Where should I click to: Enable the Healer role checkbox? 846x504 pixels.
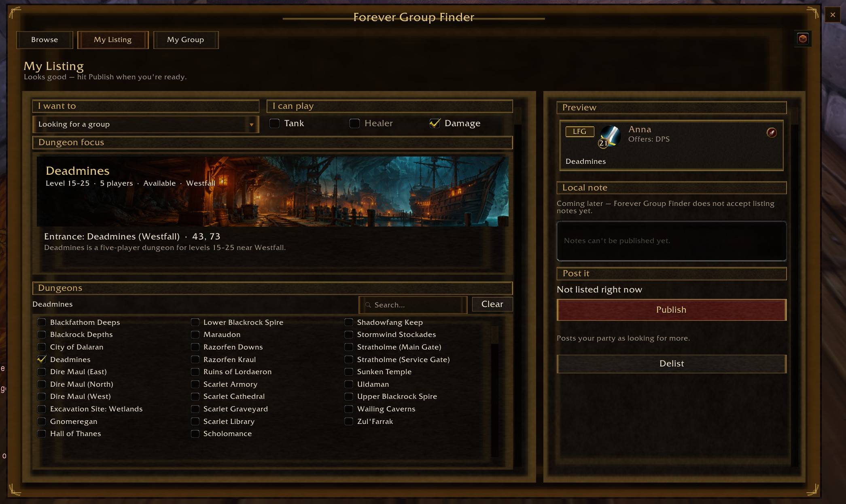coord(354,123)
